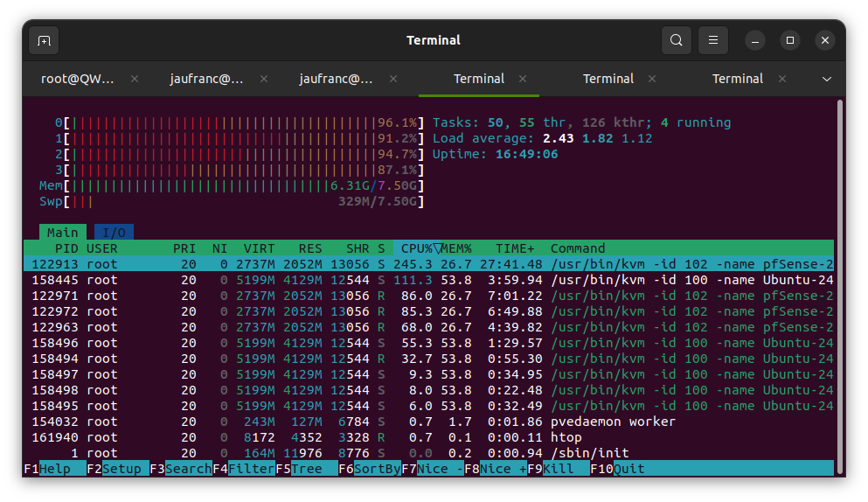Select process row with PID 122972
This screenshot has width=868, height=502.
click(x=428, y=311)
